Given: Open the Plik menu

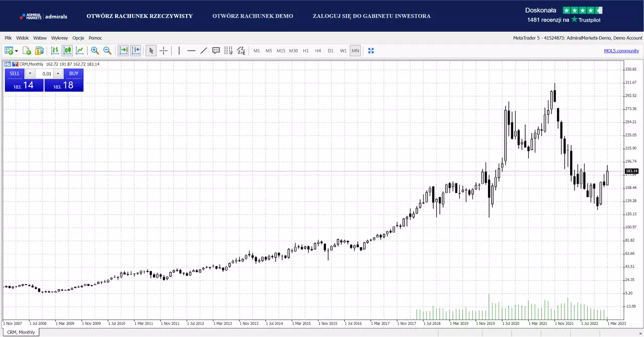Looking at the screenshot, I should 8,38.
